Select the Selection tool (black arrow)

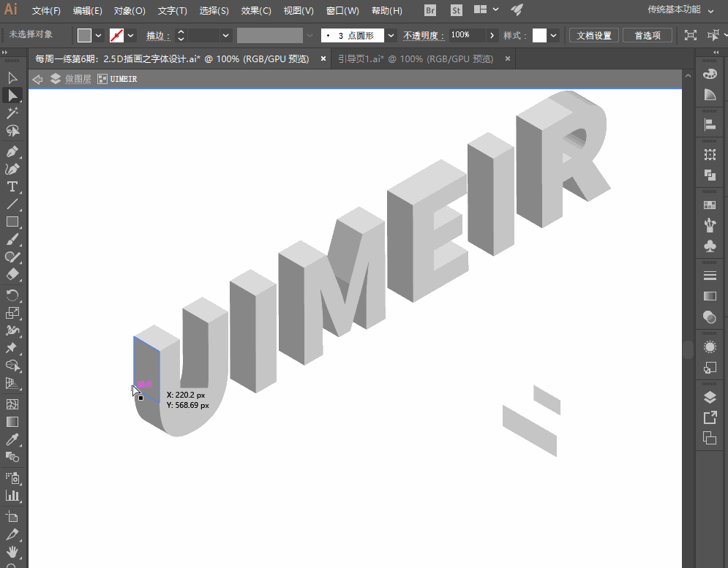[12, 78]
